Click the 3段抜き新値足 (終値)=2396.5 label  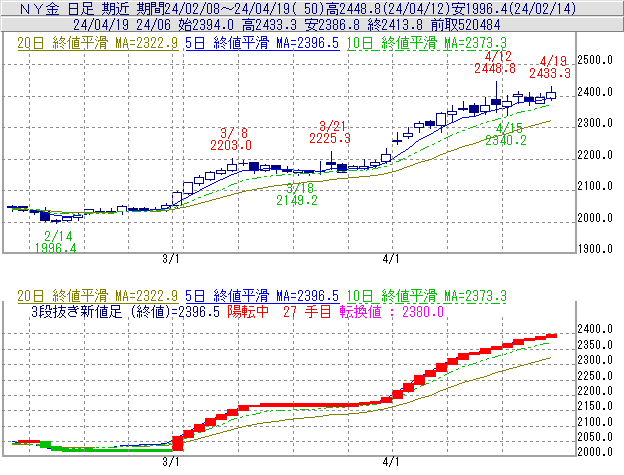125,311
